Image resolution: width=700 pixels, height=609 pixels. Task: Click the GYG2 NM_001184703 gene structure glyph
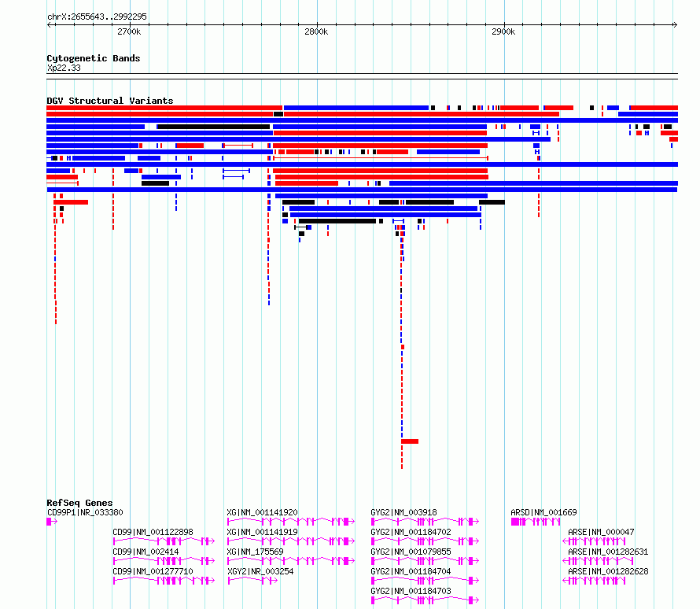[425, 600]
